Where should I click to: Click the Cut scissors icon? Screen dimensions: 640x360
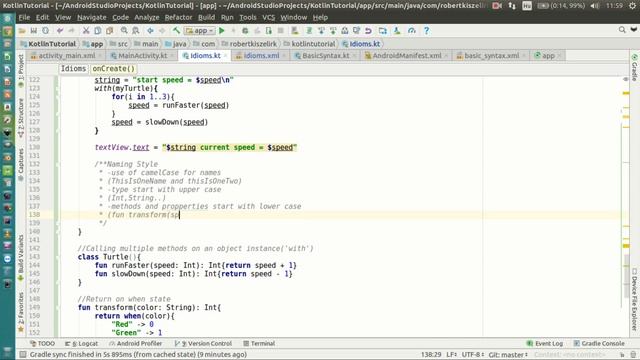pyautogui.click(x=86, y=31)
